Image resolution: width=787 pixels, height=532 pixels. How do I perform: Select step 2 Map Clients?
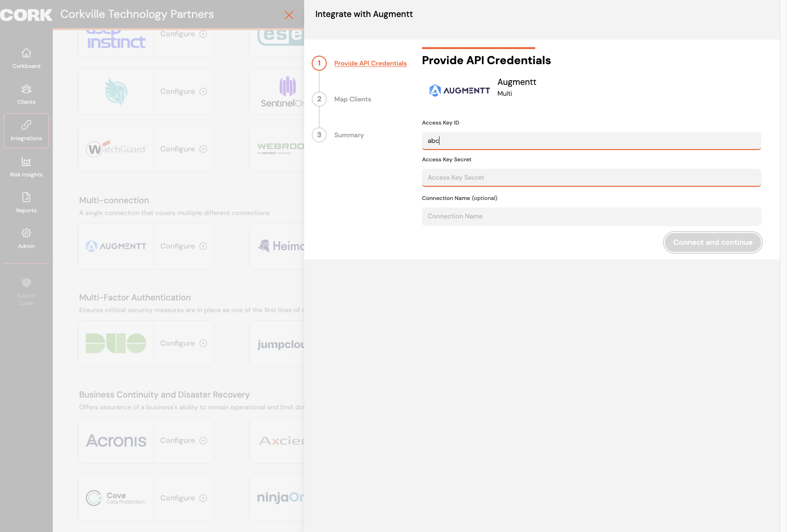pos(319,99)
